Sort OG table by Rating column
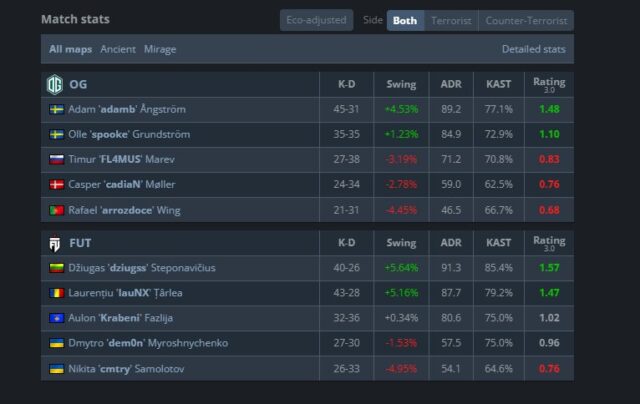Screen dimensions: 640x404 [549, 84]
